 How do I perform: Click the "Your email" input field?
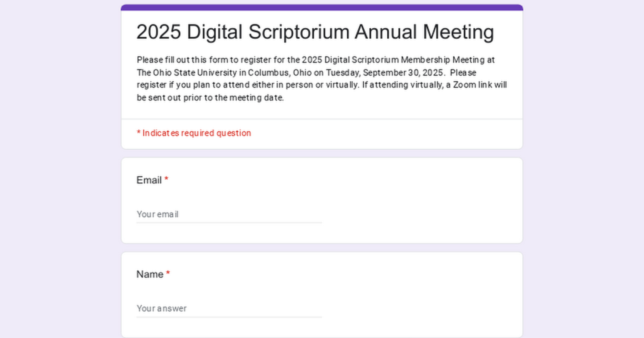pos(229,214)
